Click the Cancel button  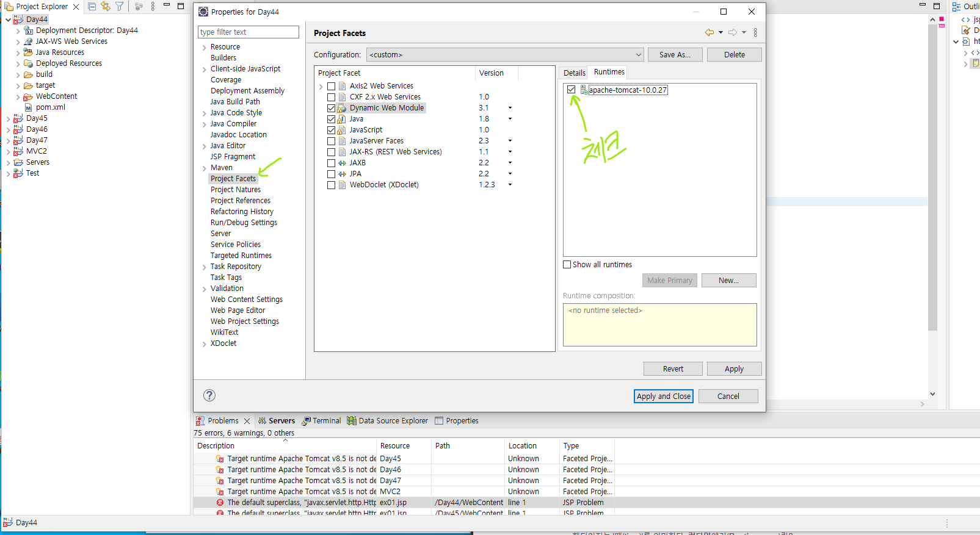[728, 397]
